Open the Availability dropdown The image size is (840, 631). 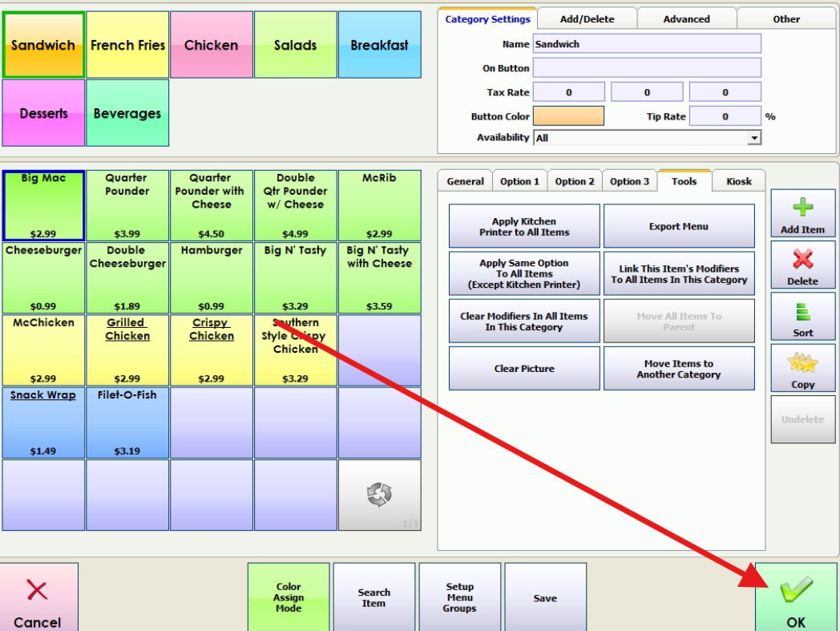[x=754, y=138]
